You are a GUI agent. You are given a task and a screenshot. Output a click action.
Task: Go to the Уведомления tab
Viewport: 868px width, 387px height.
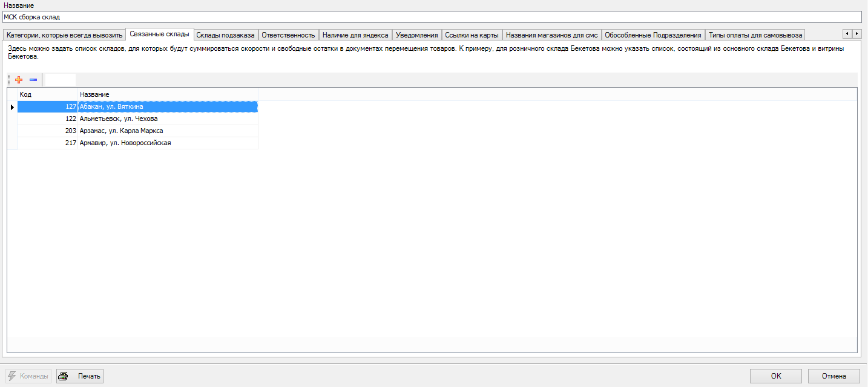pyautogui.click(x=416, y=35)
